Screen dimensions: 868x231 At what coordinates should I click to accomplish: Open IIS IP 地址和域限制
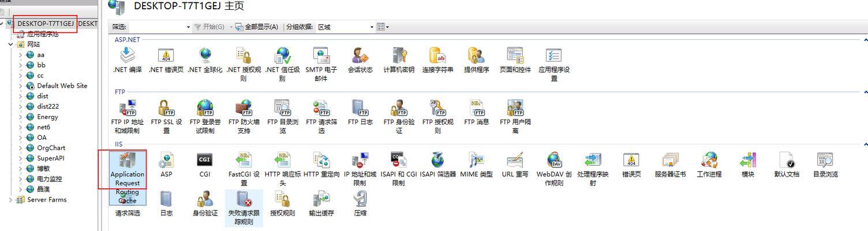[360, 168]
